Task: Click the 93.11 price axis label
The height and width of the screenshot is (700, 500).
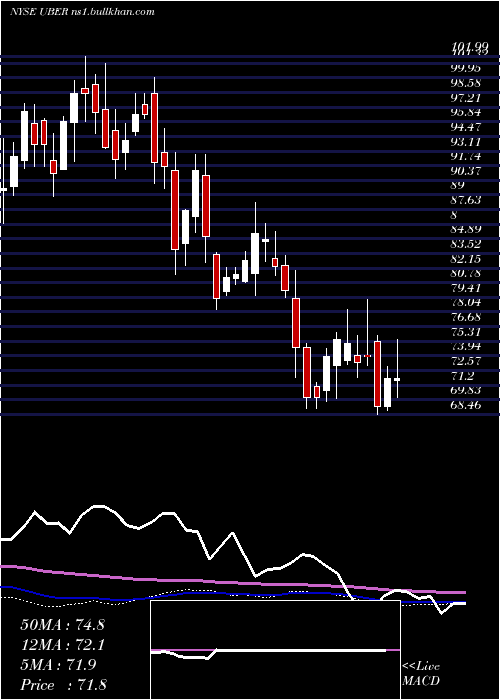Action: (466, 142)
